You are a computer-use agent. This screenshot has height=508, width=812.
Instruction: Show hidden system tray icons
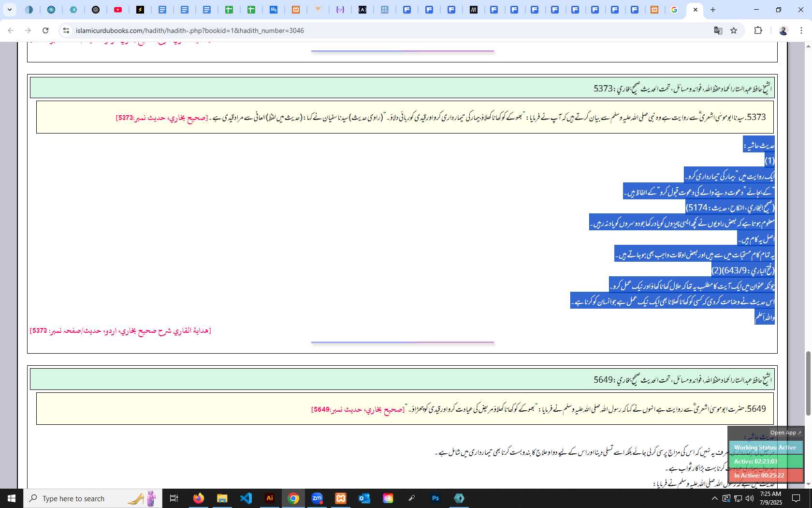click(714, 498)
